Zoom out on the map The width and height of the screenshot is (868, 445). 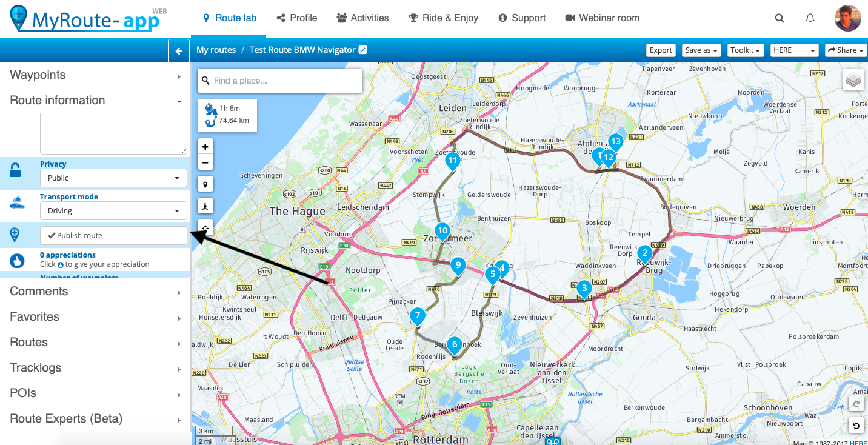(205, 162)
